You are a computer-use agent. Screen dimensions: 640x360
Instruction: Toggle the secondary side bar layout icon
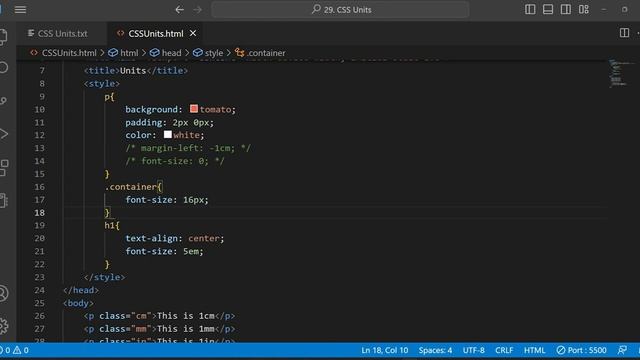point(566,9)
